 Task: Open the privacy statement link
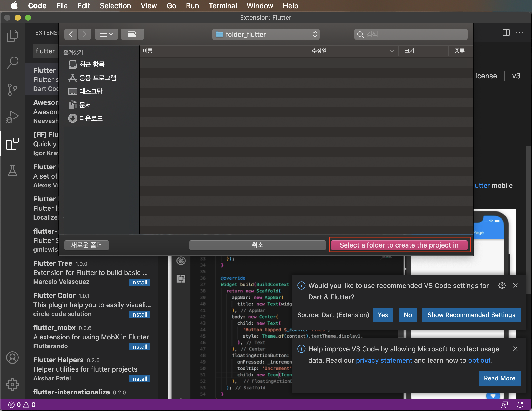click(384, 360)
